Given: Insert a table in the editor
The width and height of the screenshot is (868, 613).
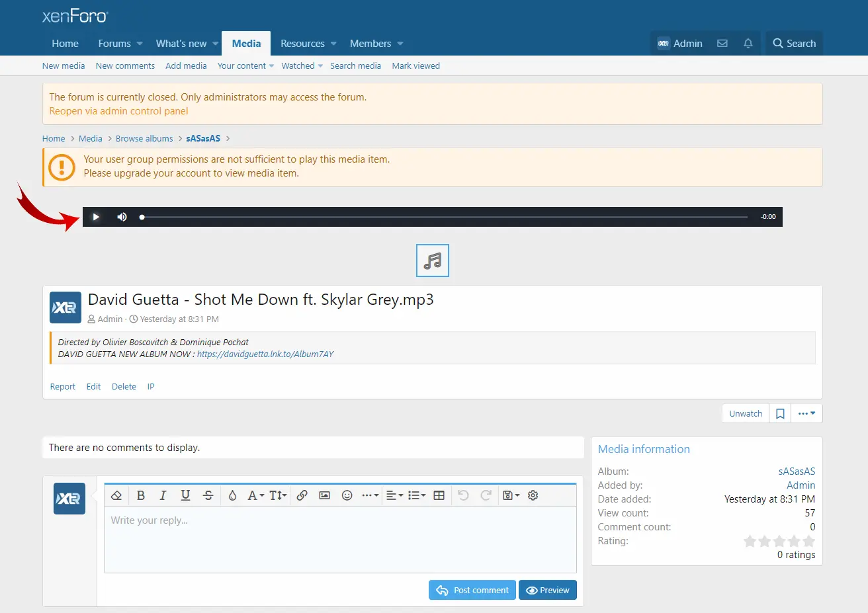Looking at the screenshot, I should pos(439,495).
